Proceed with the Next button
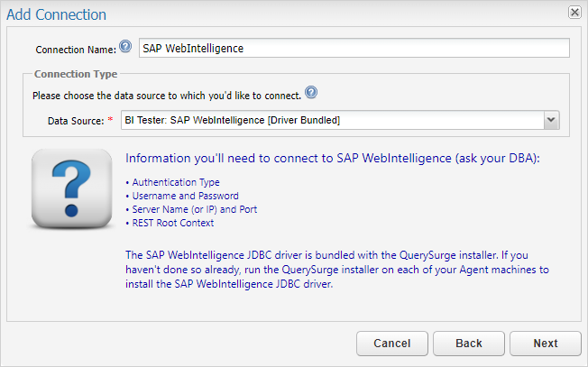The height and width of the screenshot is (367, 588). (x=546, y=344)
